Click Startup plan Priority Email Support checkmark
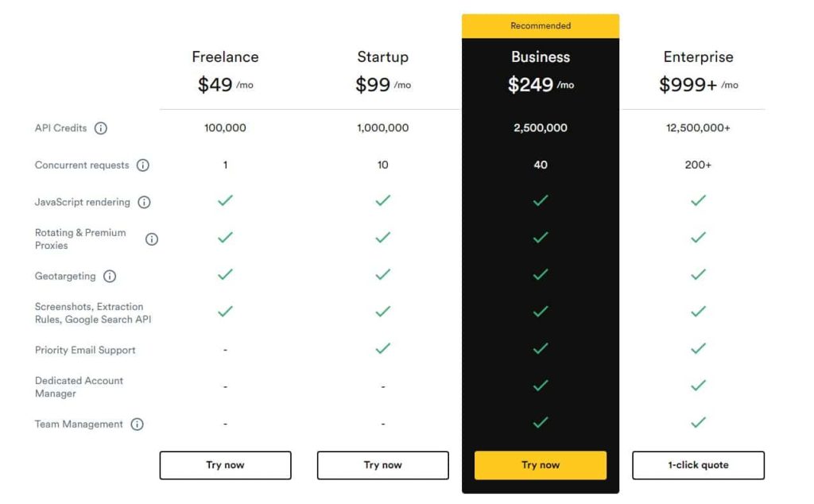The height and width of the screenshot is (504, 814). [382, 348]
